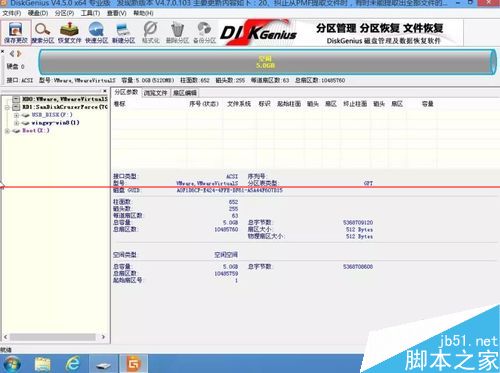Screen dimensions: 500x373
Task: Click the HD1 SanDisk disk icon in tree
Action: pyautogui.click(x=16, y=107)
